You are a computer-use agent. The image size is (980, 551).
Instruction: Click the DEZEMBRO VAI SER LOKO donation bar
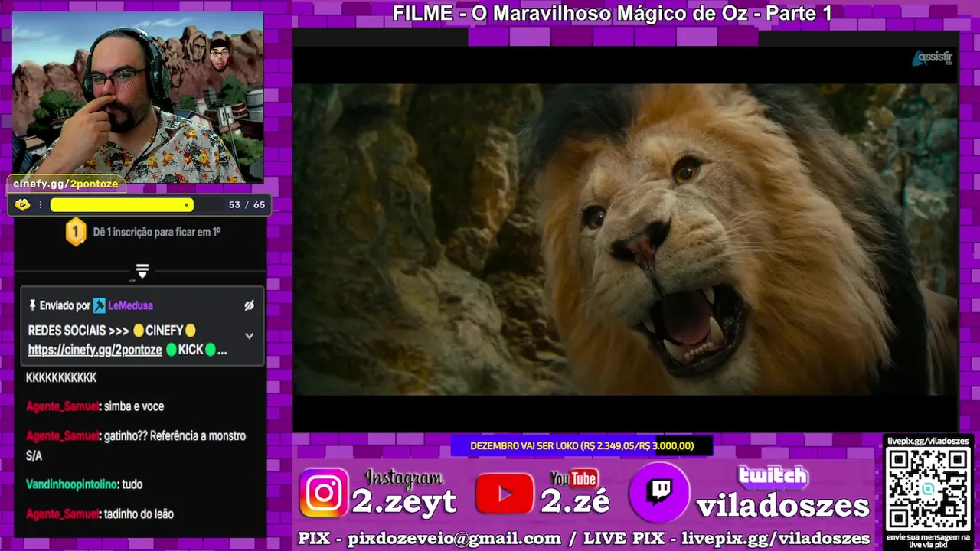coord(582,445)
